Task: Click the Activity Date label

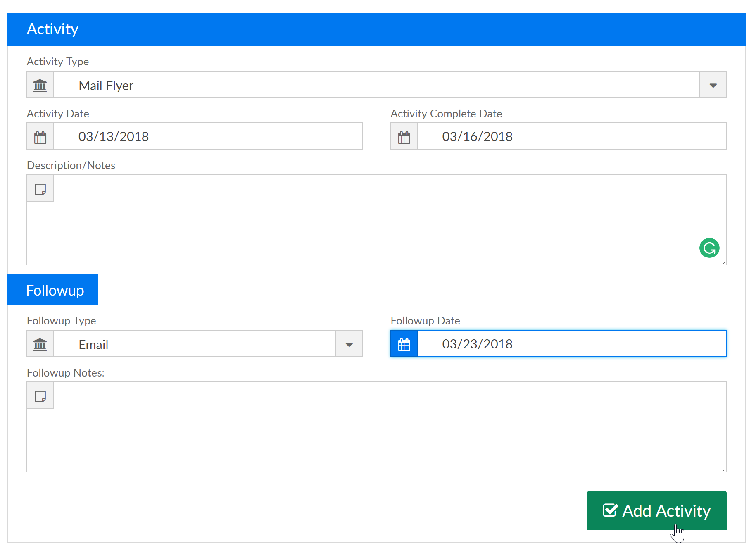Action: pyautogui.click(x=58, y=114)
